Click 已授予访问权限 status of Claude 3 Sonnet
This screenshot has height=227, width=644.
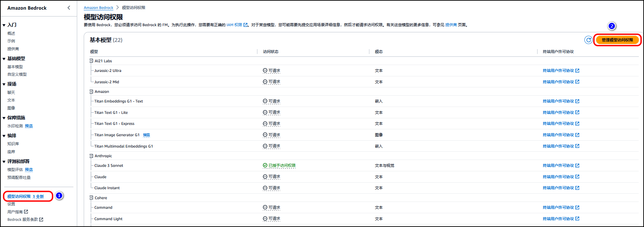tap(282, 165)
